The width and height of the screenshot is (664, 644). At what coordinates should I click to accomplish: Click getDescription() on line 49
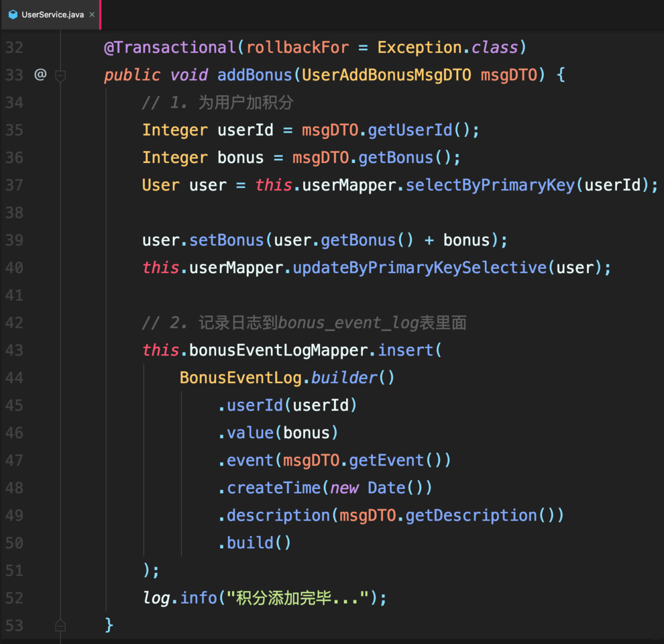tap(480, 516)
